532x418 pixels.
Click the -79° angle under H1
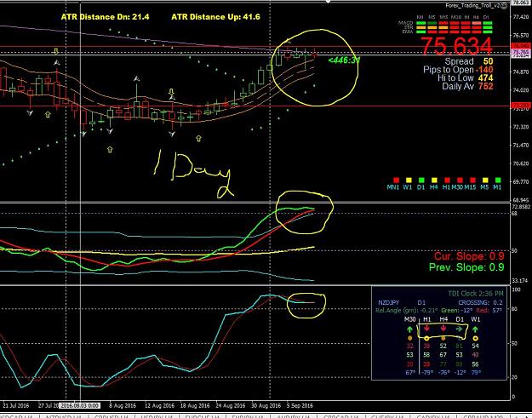click(x=426, y=373)
